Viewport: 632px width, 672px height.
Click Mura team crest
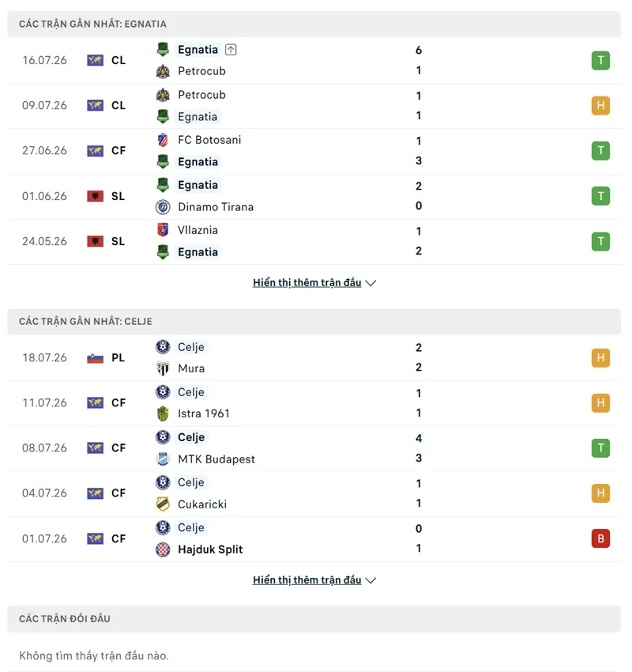(163, 368)
